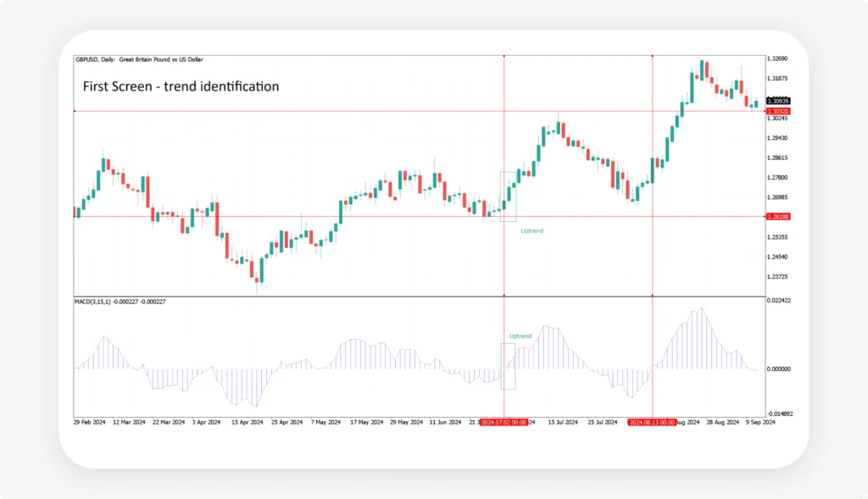Click the 25 Apr 2024 date label
This screenshot has height=499, width=868.
(x=287, y=422)
